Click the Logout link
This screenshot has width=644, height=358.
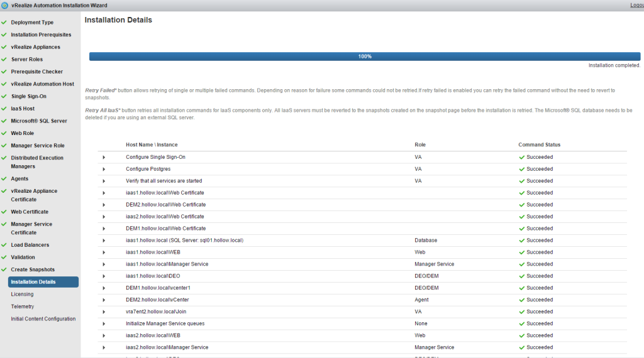(636, 5)
